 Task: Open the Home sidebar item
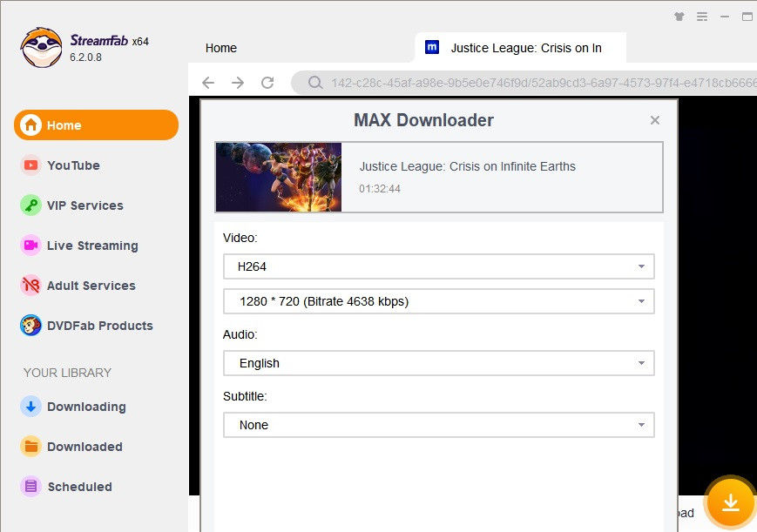coord(96,125)
